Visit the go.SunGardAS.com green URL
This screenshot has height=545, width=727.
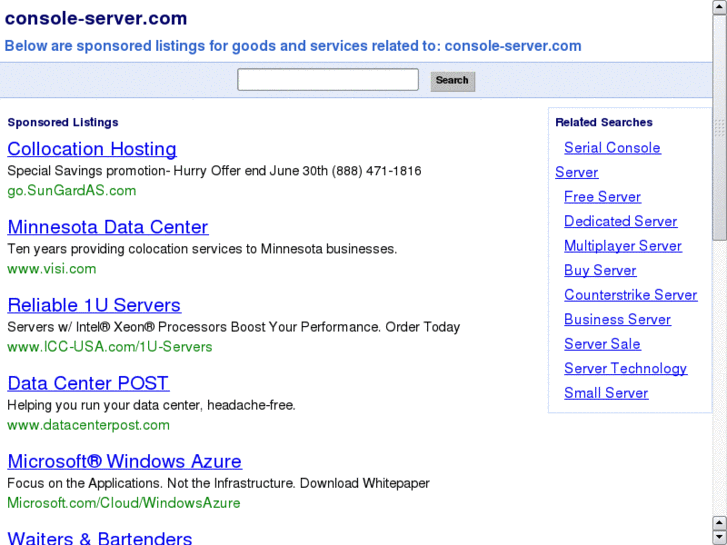click(72, 191)
